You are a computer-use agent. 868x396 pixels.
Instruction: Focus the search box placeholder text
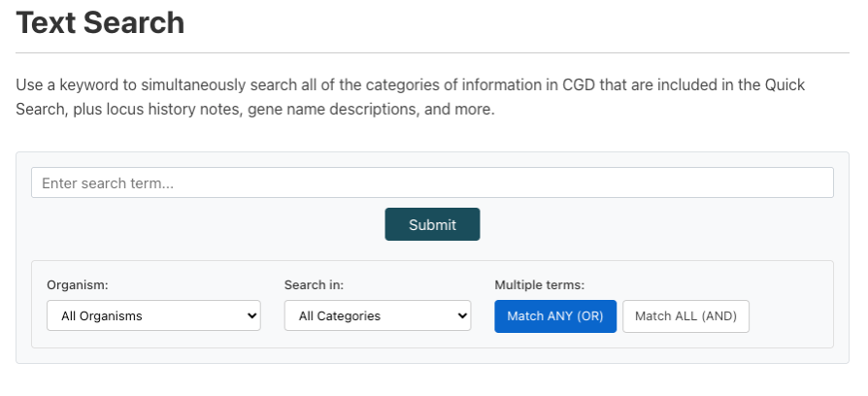107,182
